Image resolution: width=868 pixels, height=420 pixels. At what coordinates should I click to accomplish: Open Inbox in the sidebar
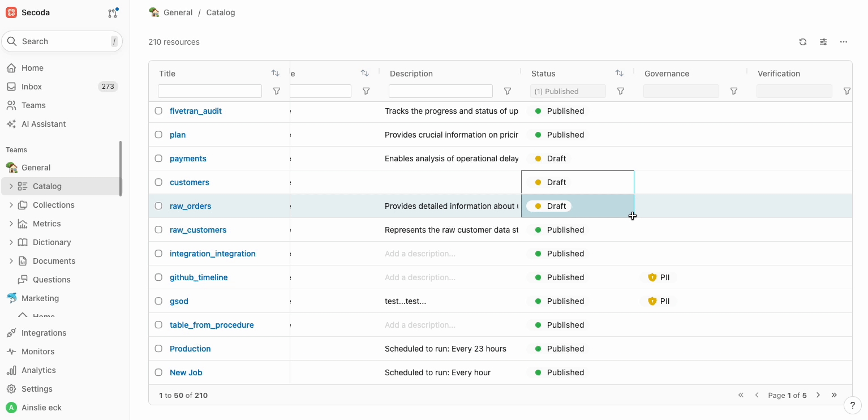coord(32,87)
